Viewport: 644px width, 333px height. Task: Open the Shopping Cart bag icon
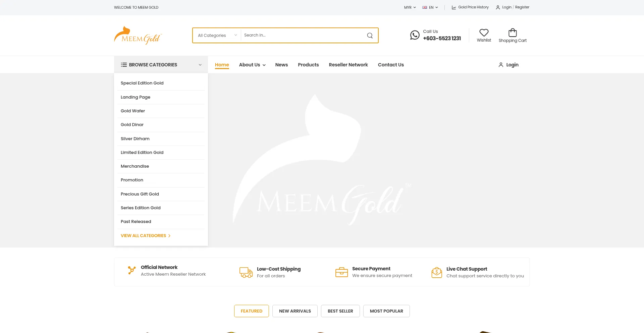pos(513,33)
